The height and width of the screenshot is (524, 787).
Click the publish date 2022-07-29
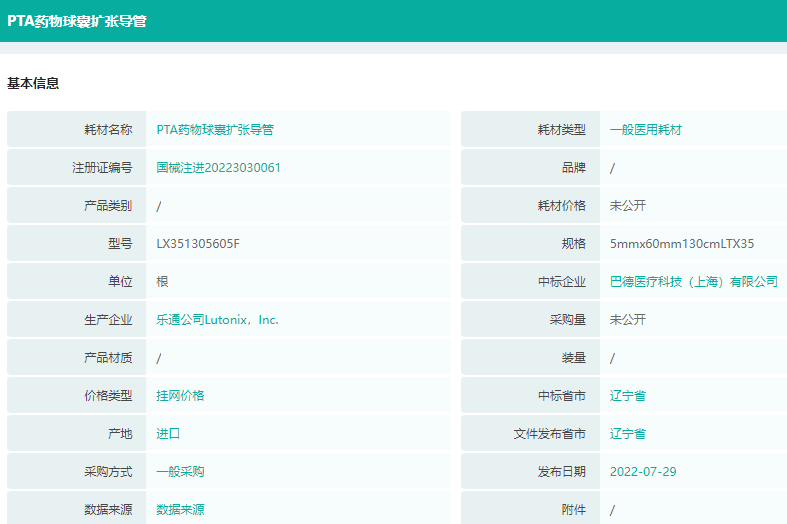[x=643, y=472]
